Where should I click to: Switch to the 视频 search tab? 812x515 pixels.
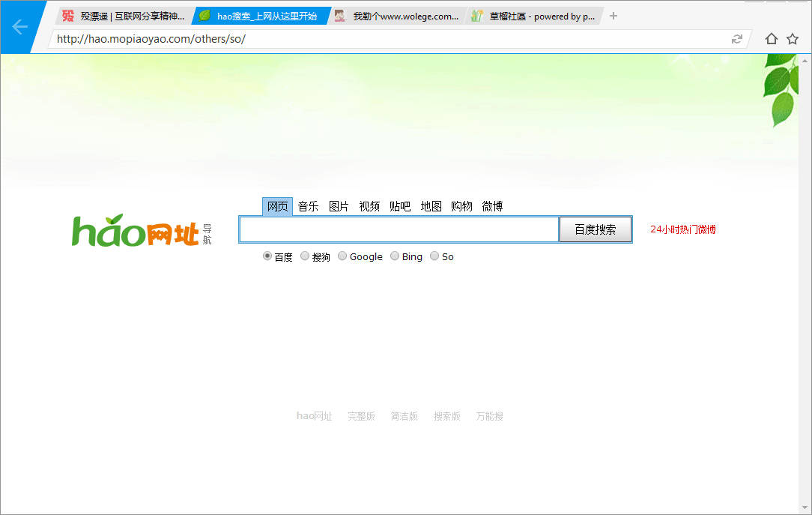tap(369, 206)
